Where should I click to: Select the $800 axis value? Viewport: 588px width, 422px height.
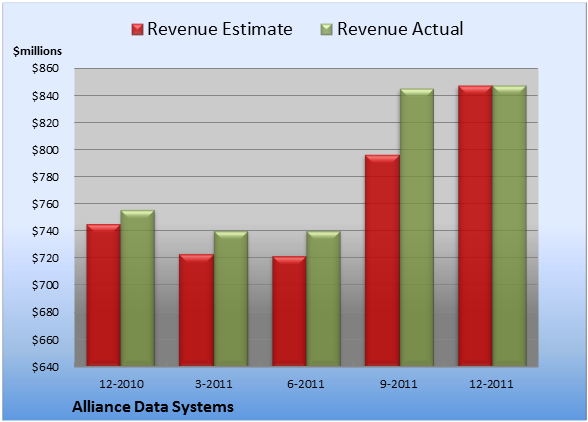coord(45,150)
